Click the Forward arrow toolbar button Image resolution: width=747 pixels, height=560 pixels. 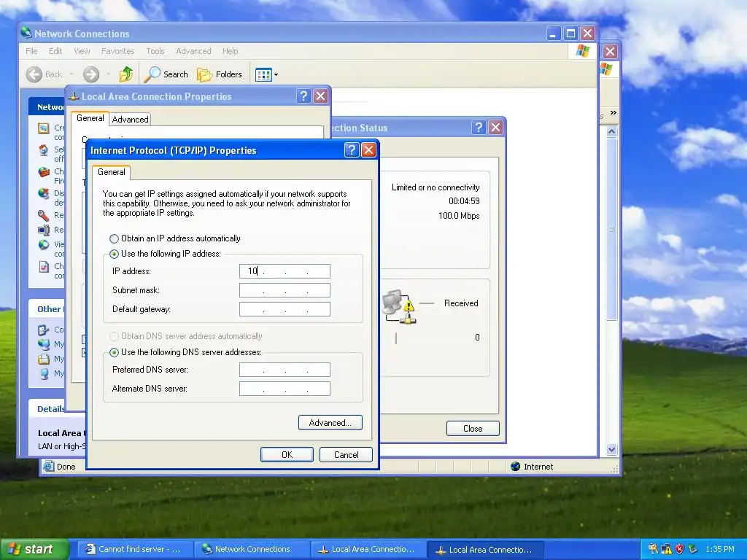(x=91, y=74)
